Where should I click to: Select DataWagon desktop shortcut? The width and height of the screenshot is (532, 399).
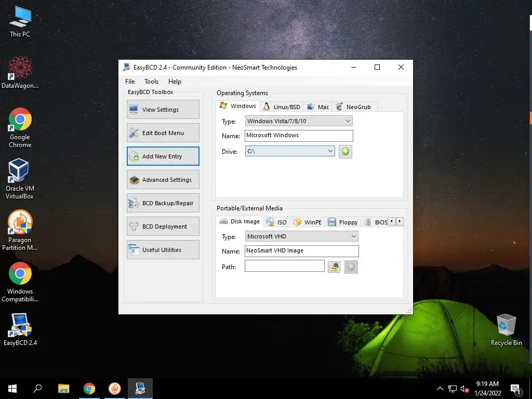coord(20,72)
